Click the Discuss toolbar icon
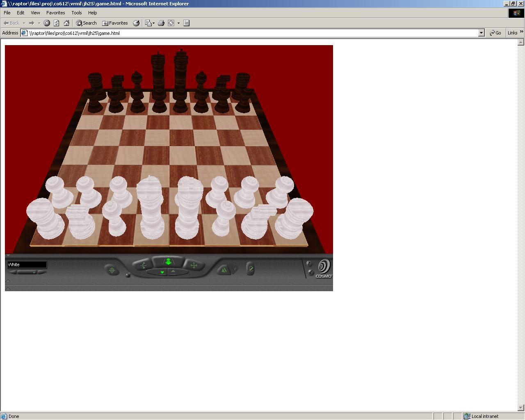This screenshot has width=525, height=420. 186,23
